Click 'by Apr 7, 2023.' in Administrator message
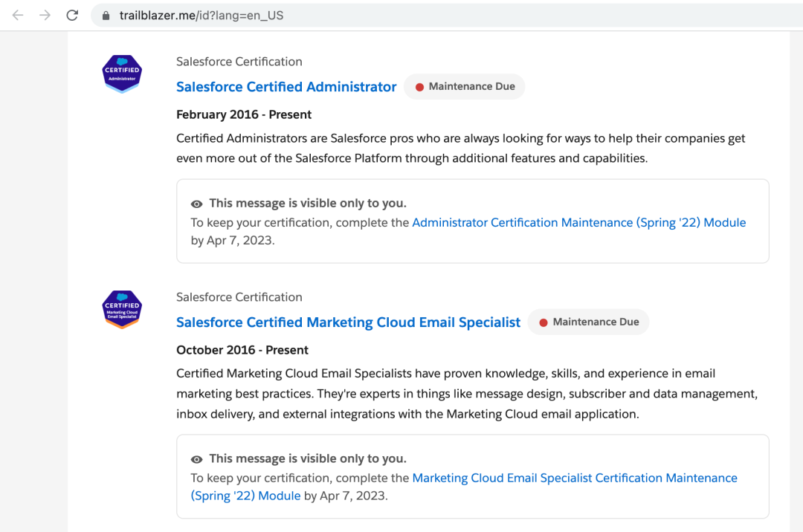 (233, 241)
